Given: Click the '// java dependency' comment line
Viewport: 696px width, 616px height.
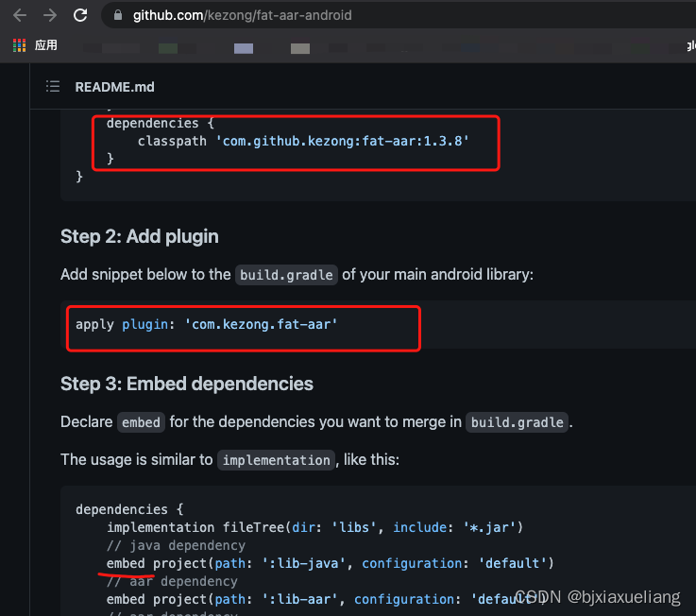Looking at the screenshot, I should point(177,545).
